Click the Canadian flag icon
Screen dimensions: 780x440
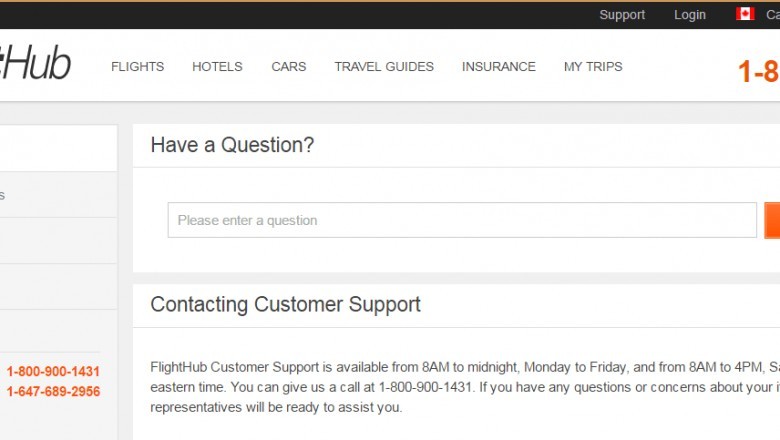click(745, 14)
